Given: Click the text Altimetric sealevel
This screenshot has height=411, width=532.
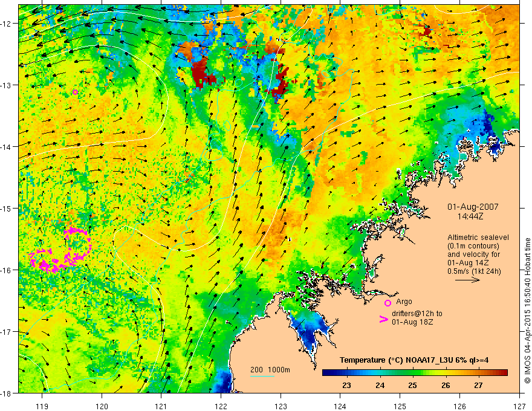Looking at the screenshot, I should click(x=478, y=238).
